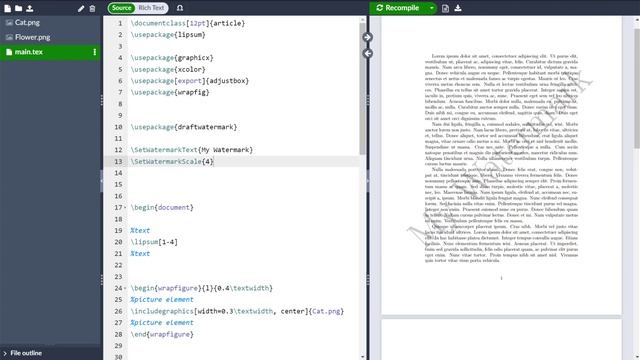Click editor scroll down arrow
Screen dimensions: 640x360
point(362,357)
